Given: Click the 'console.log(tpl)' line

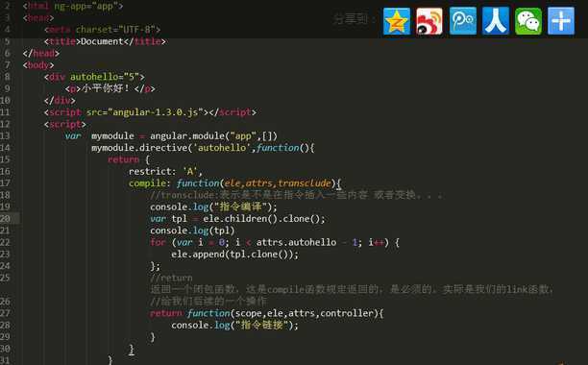Looking at the screenshot, I should (192, 231).
